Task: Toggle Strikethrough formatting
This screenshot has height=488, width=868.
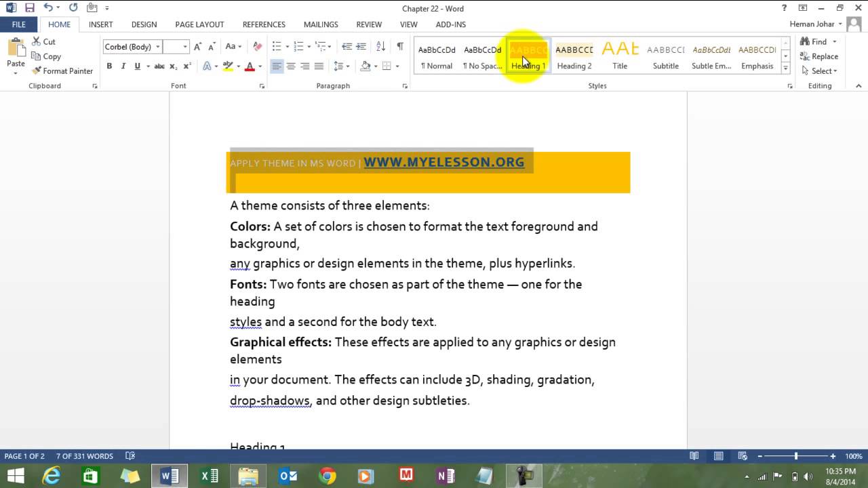Action: click(x=159, y=66)
